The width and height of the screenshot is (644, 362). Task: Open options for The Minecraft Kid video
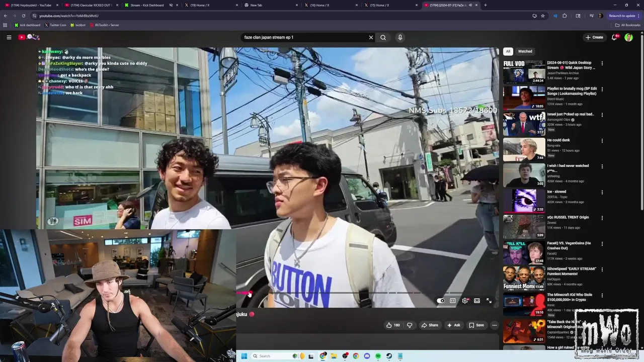click(x=602, y=295)
